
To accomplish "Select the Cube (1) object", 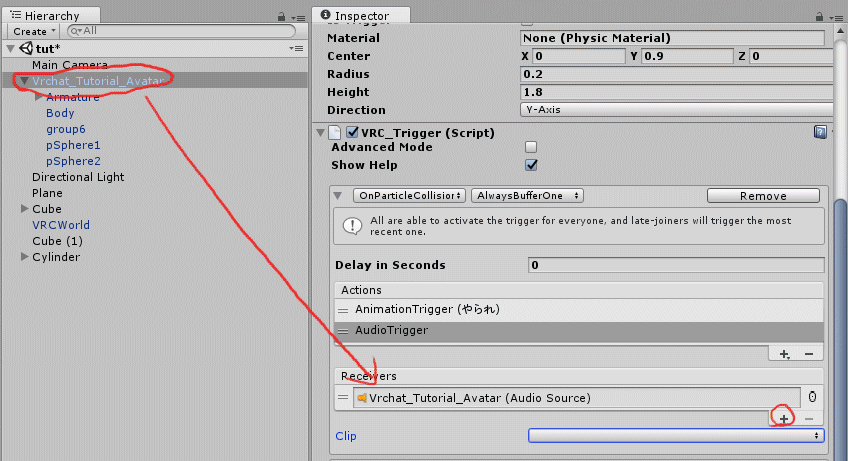I will point(57,241).
